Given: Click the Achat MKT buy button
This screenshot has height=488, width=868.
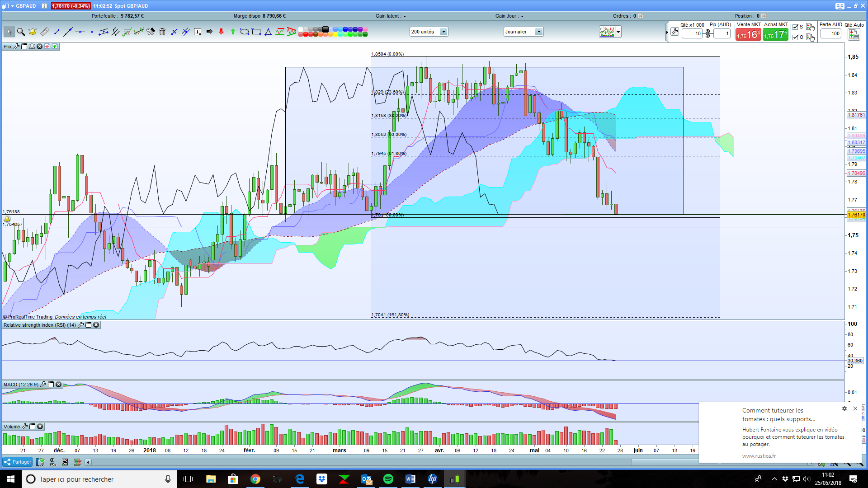Looking at the screenshot, I should click(x=775, y=35).
